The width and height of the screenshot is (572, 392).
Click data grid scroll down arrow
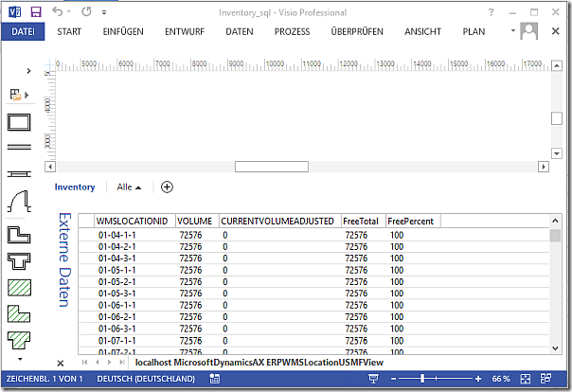point(555,348)
